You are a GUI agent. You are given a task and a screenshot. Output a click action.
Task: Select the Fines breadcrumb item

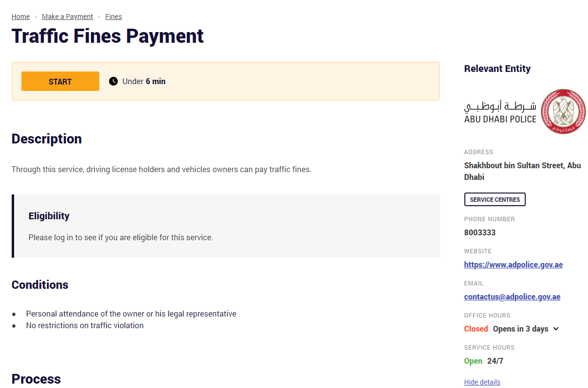[113, 16]
